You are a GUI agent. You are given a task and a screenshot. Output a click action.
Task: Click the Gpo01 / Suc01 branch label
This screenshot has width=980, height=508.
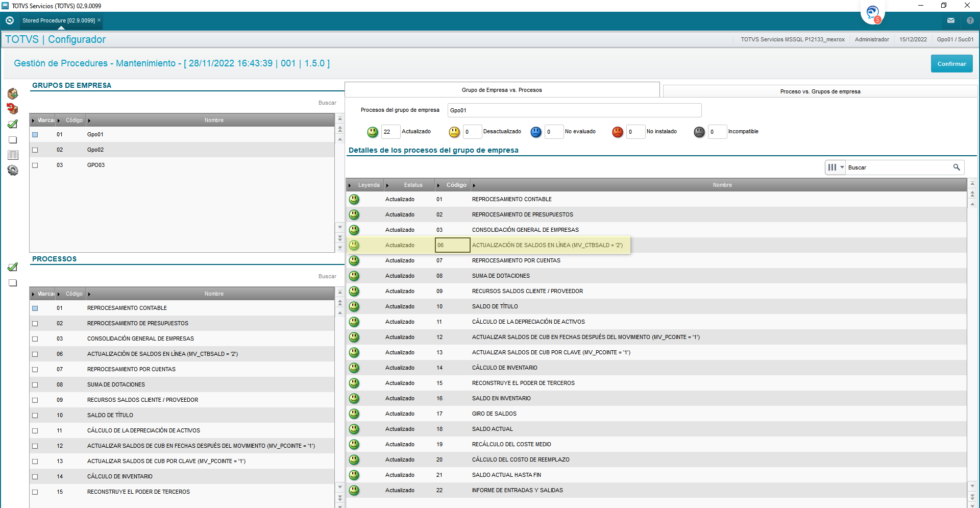[x=955, y=39]
